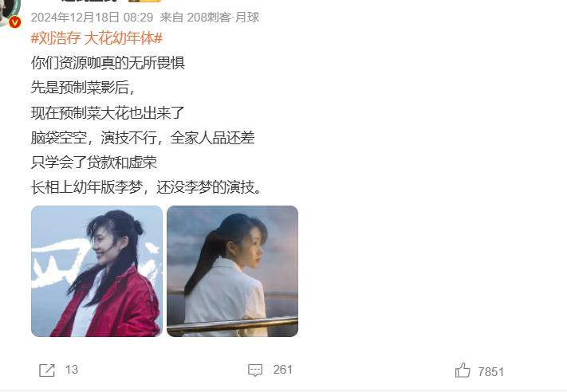Click the line starting 长相上幼年版李梦

[x=146, y=187]
